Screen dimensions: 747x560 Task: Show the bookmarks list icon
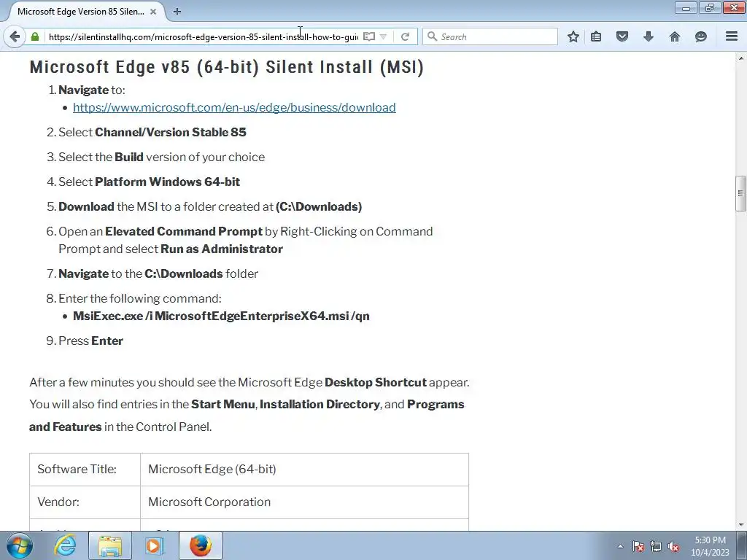click(x=596, y=36)
